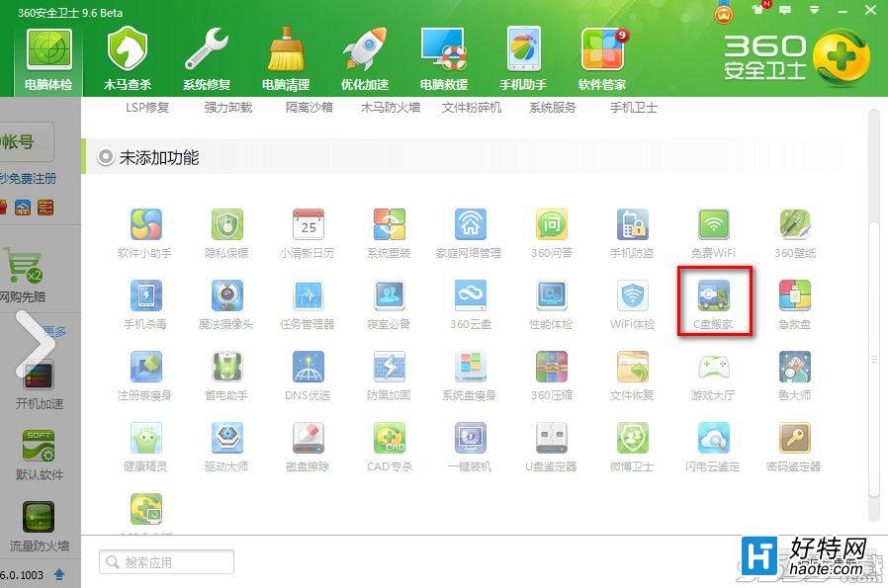Click the LSP修复 tool link
The width and height of the screenshot is (888, 588).
[147, 107]
